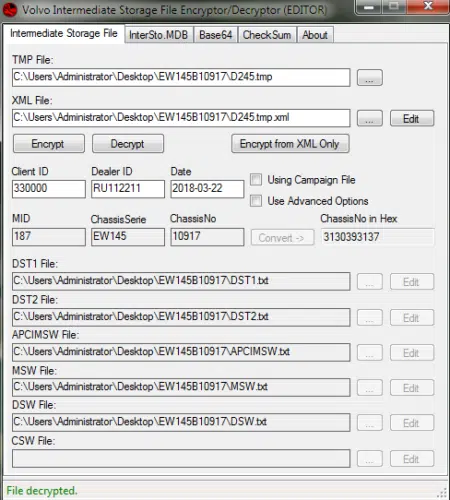Click the window resize grip in status bar

click(x=442, y=493)
